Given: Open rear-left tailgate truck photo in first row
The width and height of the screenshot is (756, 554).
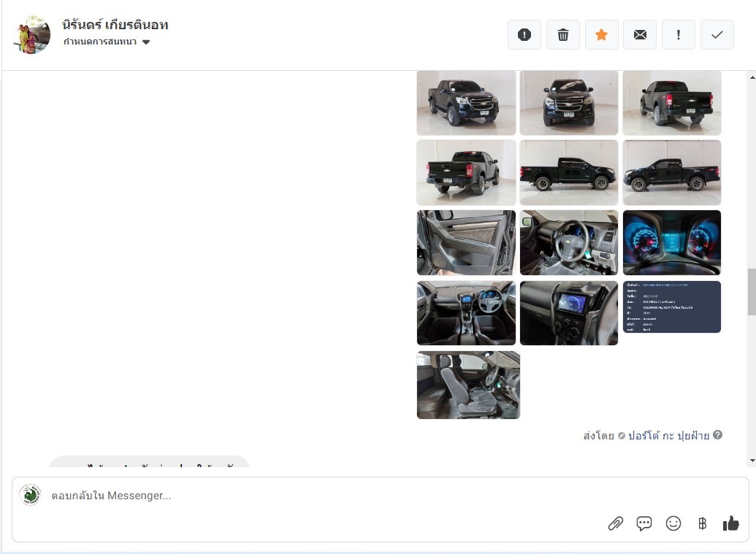Looking at the screenshot, I should click(x=671, y=103).
